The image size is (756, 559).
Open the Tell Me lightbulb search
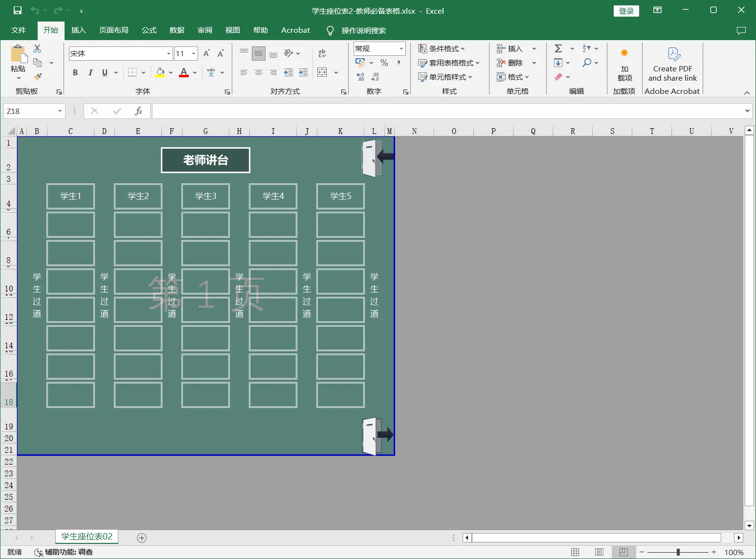click(330, 31)
